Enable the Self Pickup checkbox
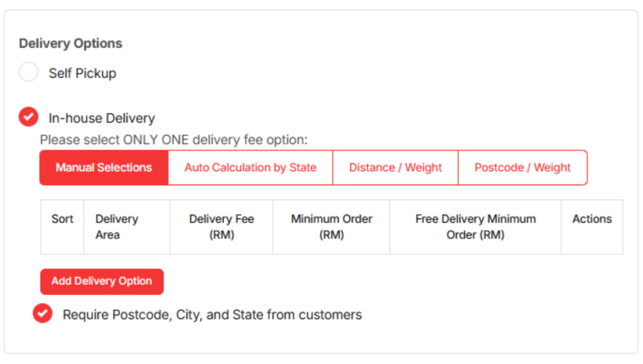The width and height of the screenshot is (643, 364). click(29, 72)
